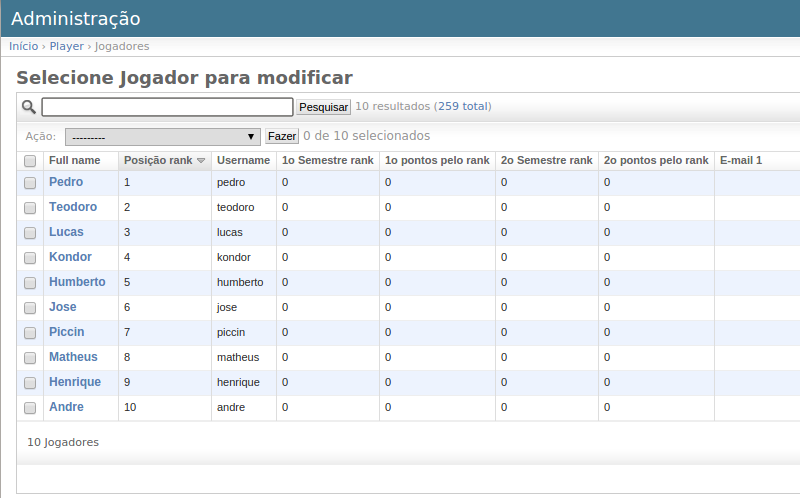The width and height of the screenshot is (800, 498).
Task: Sort by 1o Semestre rank header
Action: point(327,160)
